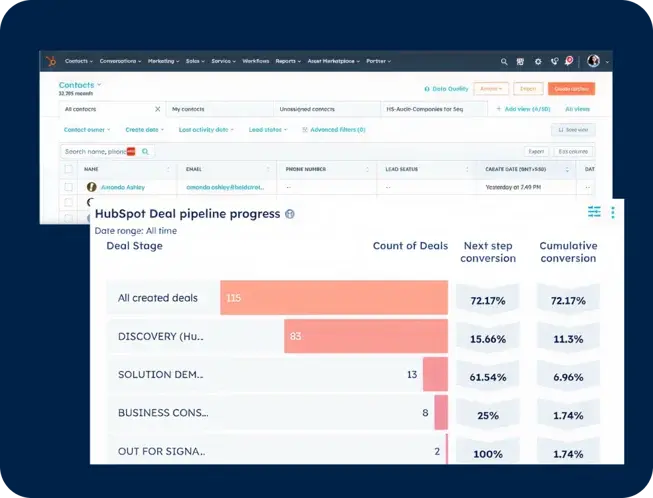The width and height of the screenshot is (653, 498).
Task: Expand the Contacts menu in top navigation
Action: (x=79, y=61)
